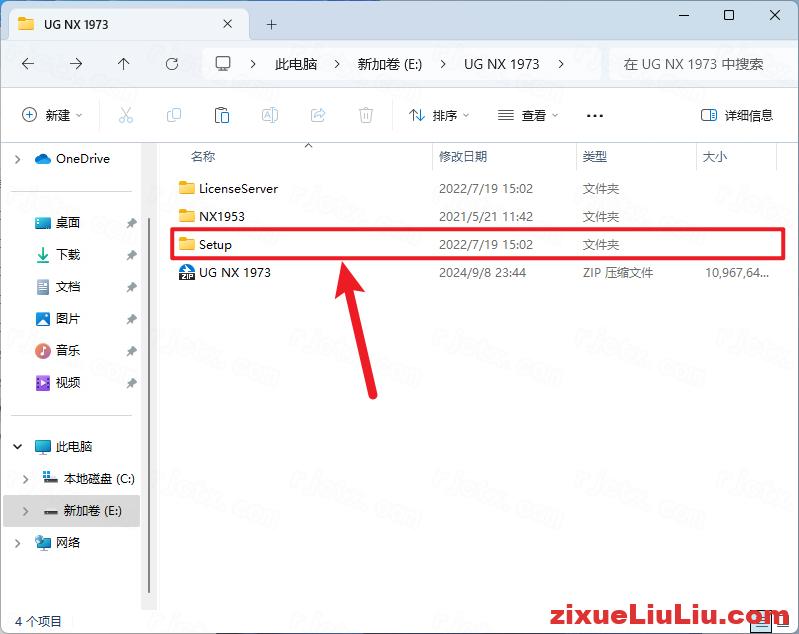Select the Setup folder icon
The image size is (799, 634).
[187, 244]
